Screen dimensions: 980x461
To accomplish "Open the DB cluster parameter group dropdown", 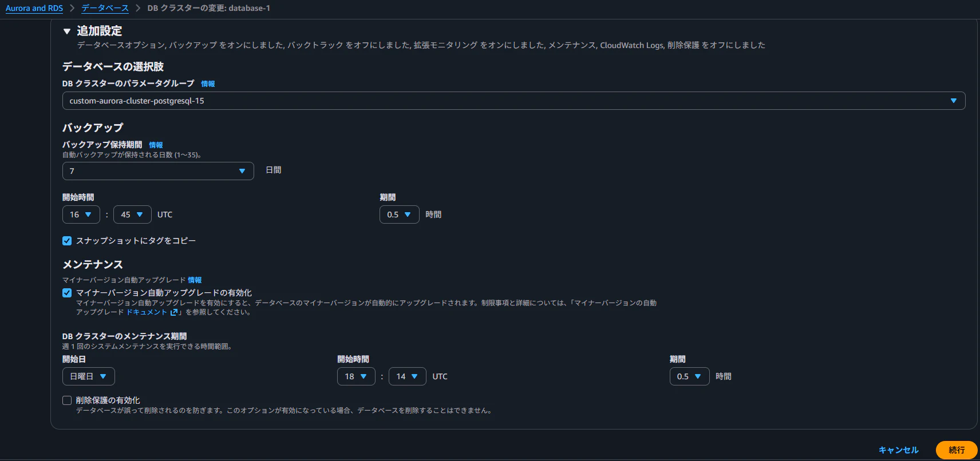I will (513, 101).
